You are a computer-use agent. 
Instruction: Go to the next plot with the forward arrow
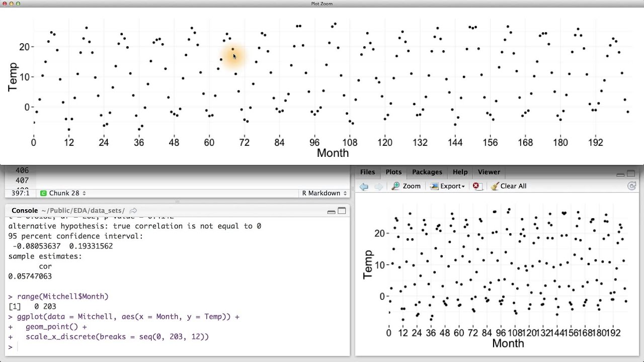click(x=378, y=187)
